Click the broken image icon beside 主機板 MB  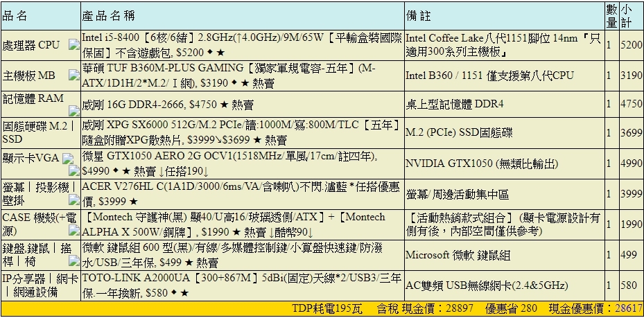click(74, 75)
